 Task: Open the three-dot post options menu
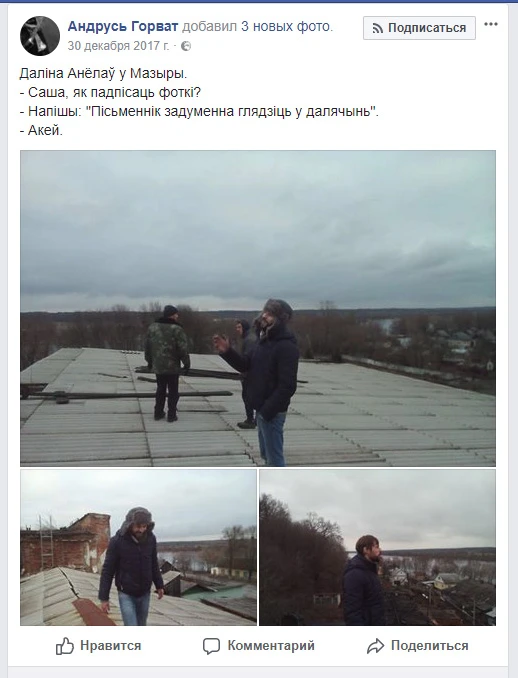click(491, 24)
